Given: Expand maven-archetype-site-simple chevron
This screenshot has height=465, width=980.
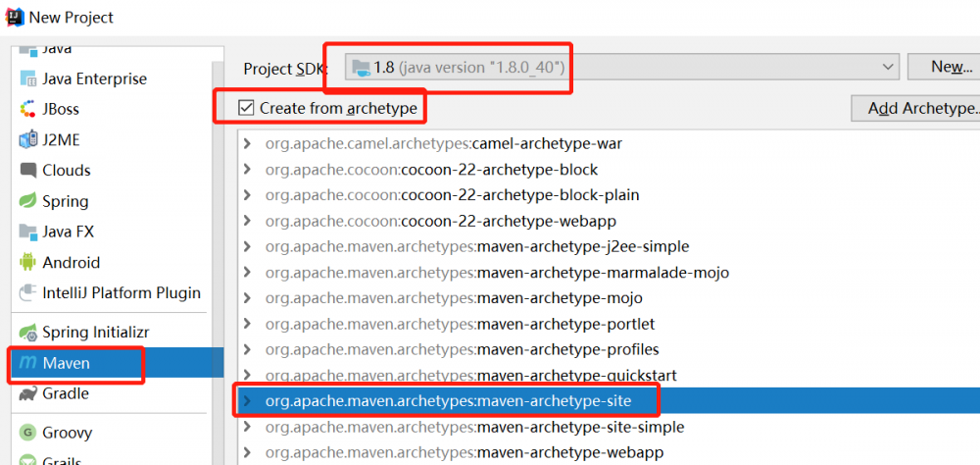Looking at the screenshot, I should (x=248, y=427).
